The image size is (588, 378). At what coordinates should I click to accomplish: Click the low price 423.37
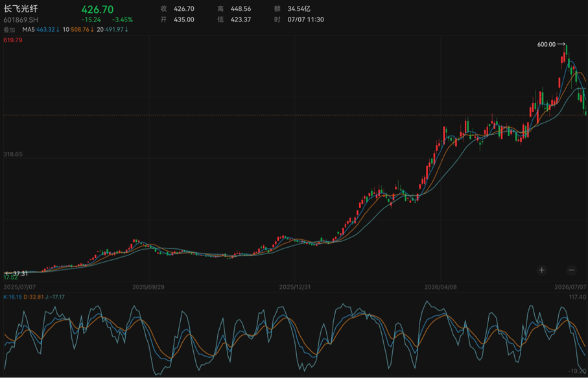241,20
